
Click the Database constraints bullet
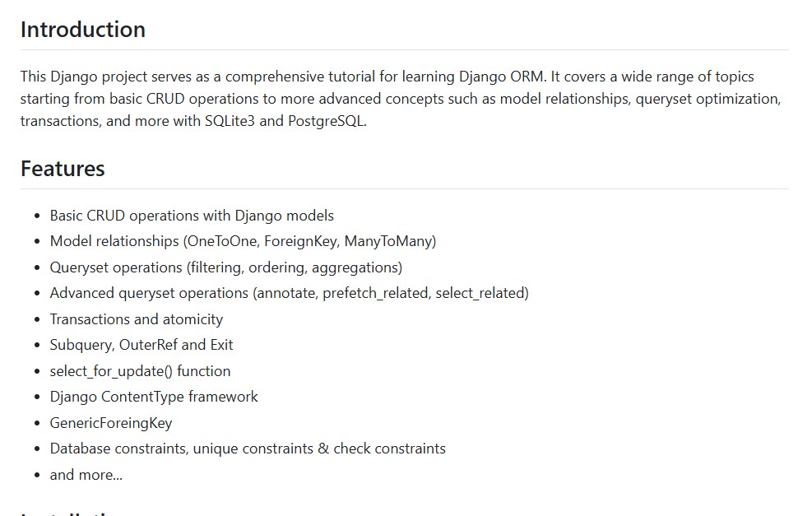tap(247, 449)
